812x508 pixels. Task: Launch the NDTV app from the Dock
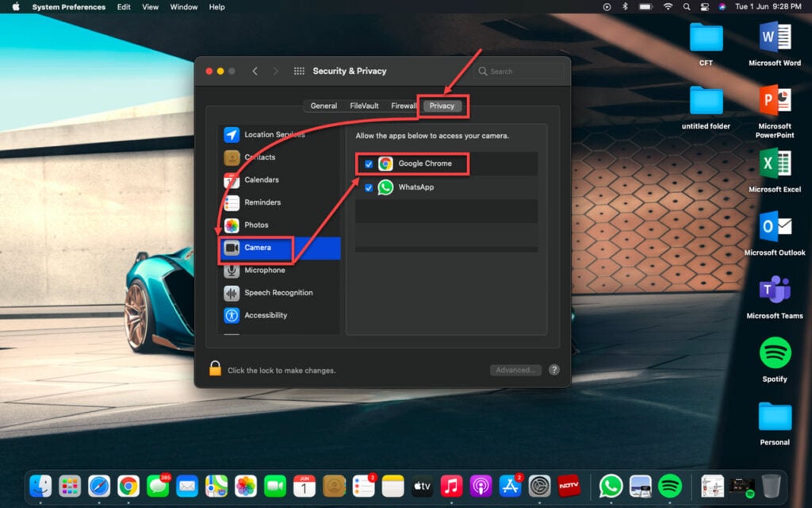click(569, 487)
